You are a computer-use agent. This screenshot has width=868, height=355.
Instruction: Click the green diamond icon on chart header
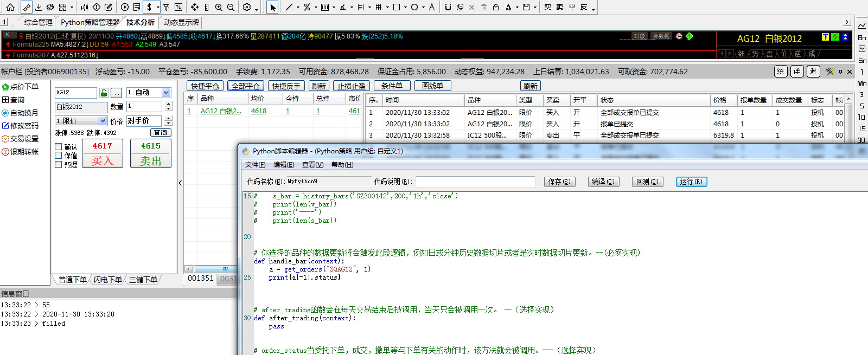click(689, 36)
